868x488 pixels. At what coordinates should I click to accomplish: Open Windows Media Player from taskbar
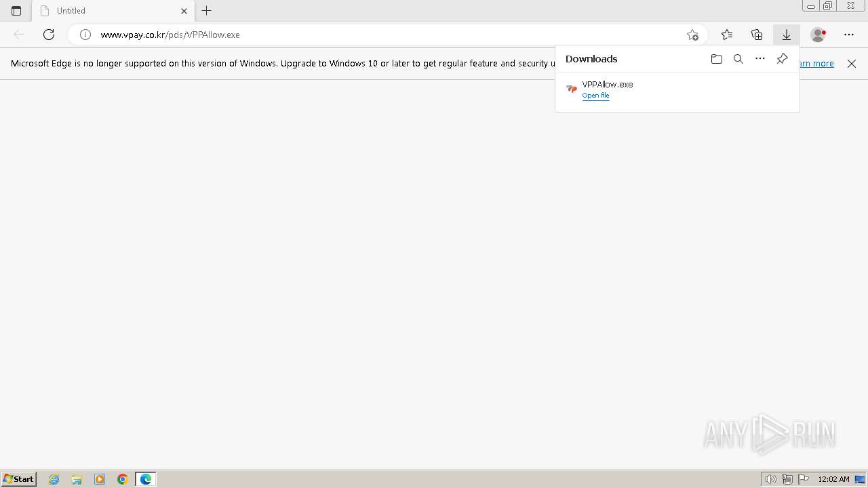click(100, 479)
